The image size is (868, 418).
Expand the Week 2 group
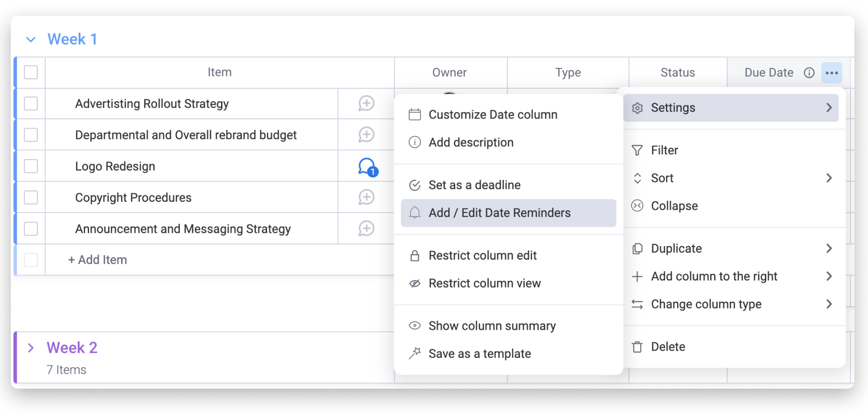coord(31,348)
